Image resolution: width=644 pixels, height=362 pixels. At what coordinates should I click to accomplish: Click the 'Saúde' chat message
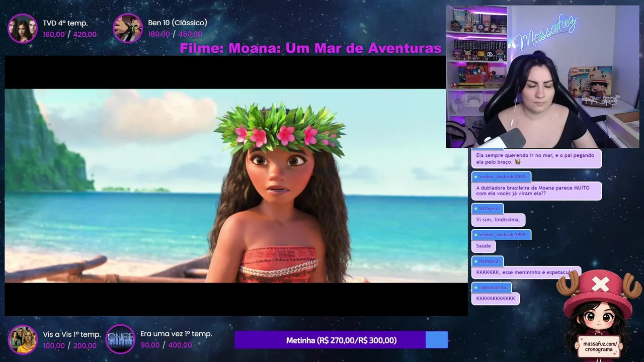pyautogui.click(x=484, y=246)
